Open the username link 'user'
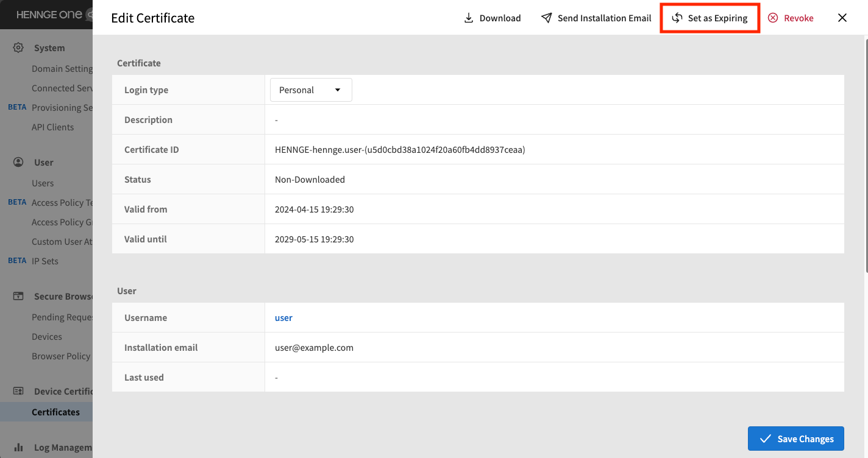The height and width of the screenshot is (458, 868). click(283, 317)
